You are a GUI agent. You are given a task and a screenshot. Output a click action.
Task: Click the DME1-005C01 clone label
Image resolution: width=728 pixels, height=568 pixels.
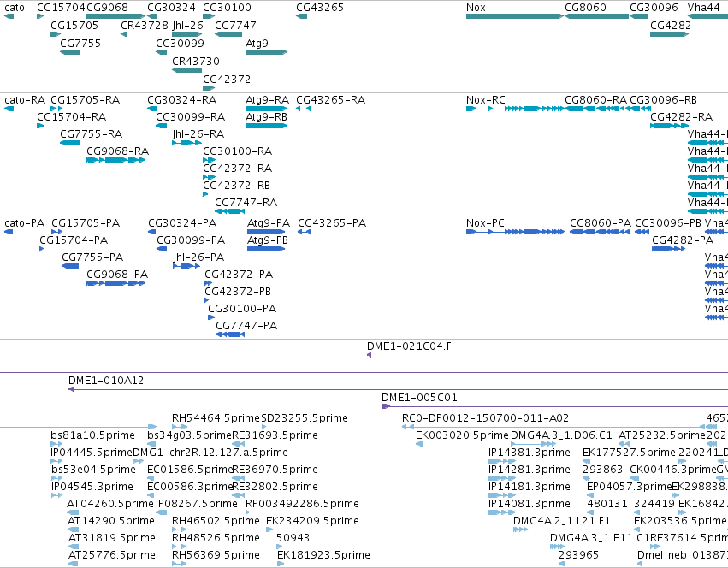[419, 398]
